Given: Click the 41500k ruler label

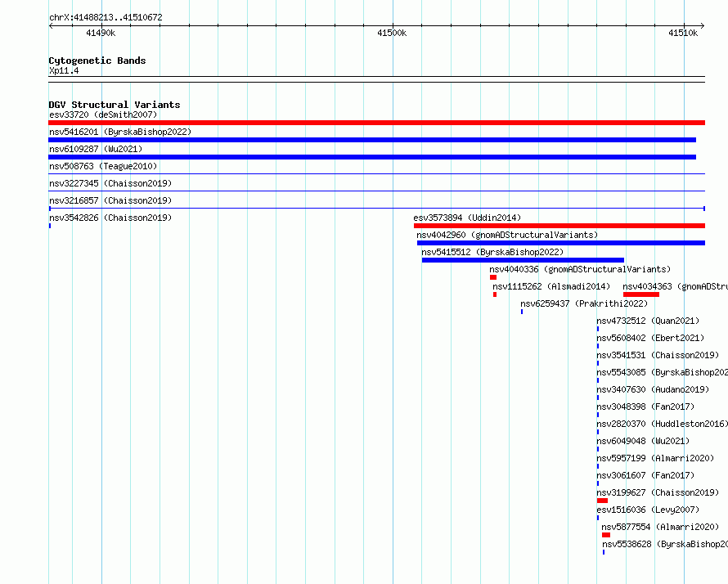Looking at the screenshot, I should (392, 33).
